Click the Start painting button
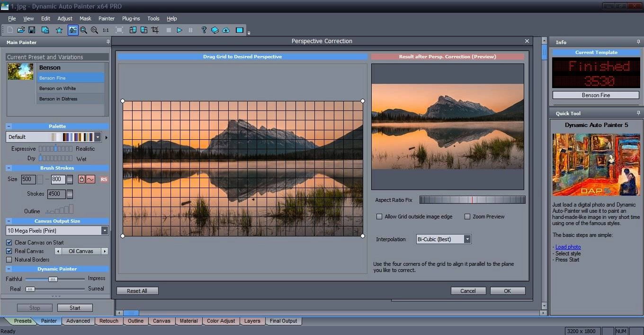644x335 pixels. (x=75, y=308)
